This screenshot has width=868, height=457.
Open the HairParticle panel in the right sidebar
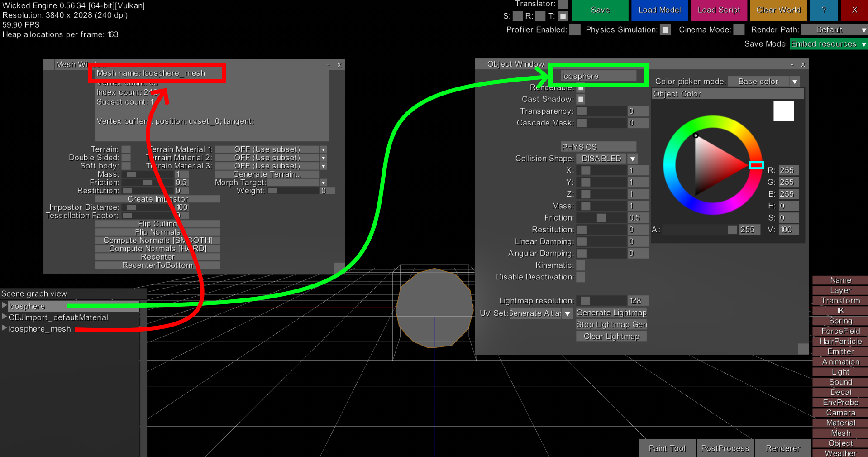tap(840, 341)
